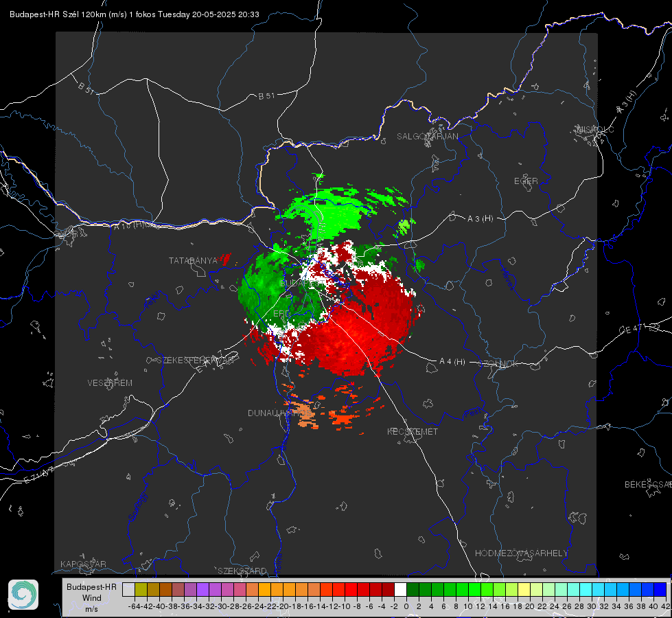Click the A 4 (H) road label

tap(452, 362)
